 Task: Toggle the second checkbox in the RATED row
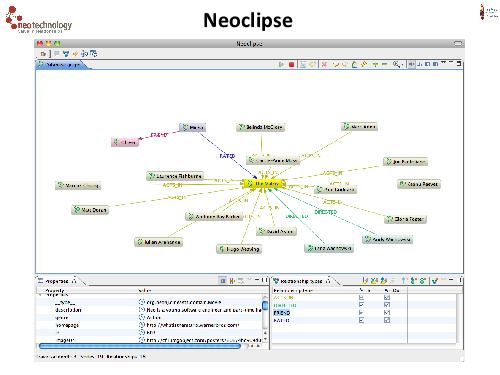pos(387,320)
